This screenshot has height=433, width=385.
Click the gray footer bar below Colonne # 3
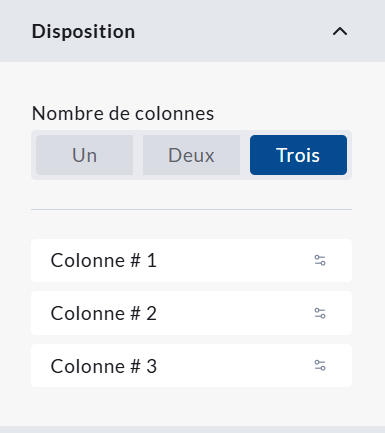[x=192, y=429]
